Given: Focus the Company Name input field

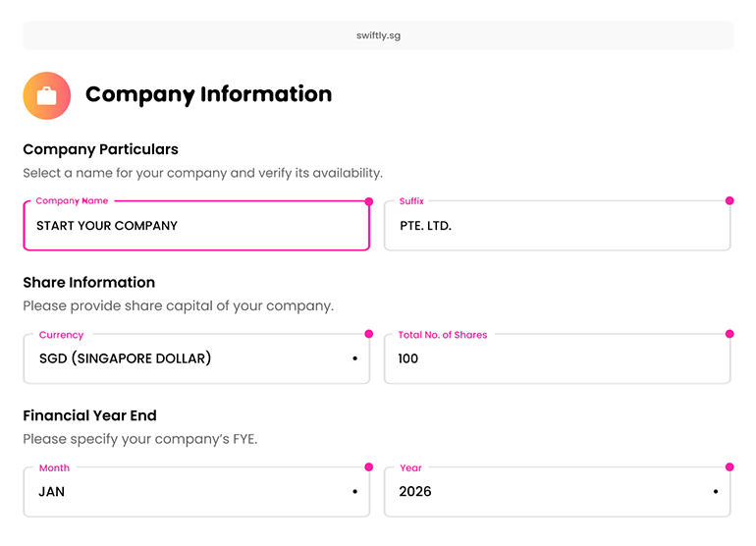Looking at the screenshot, I should [196, 225].
